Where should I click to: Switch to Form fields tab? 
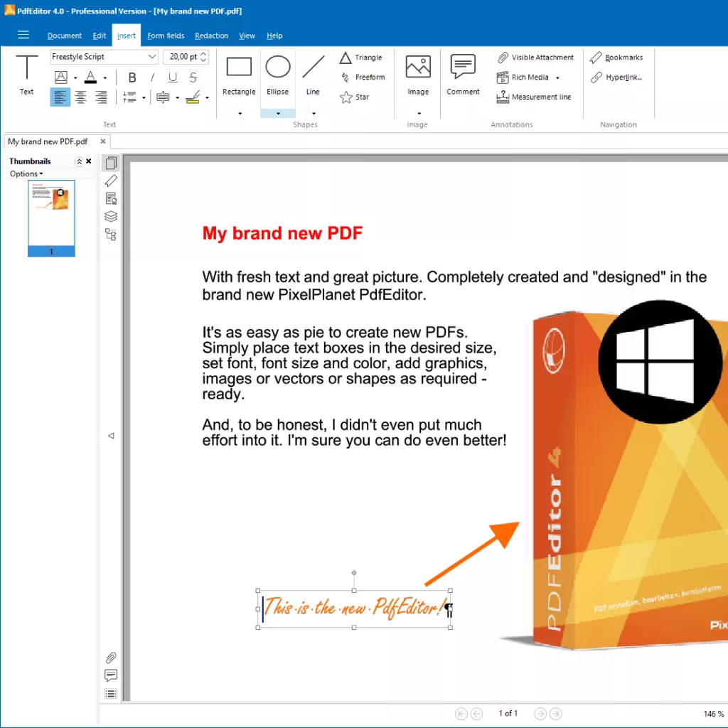(x=166, y=36)
